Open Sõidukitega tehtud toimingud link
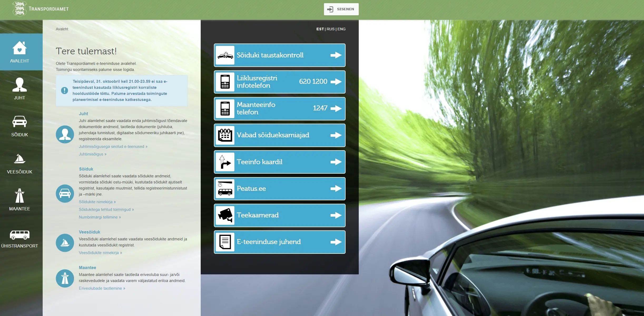This screenshot has width=644, height=316. tap(106, 210)
